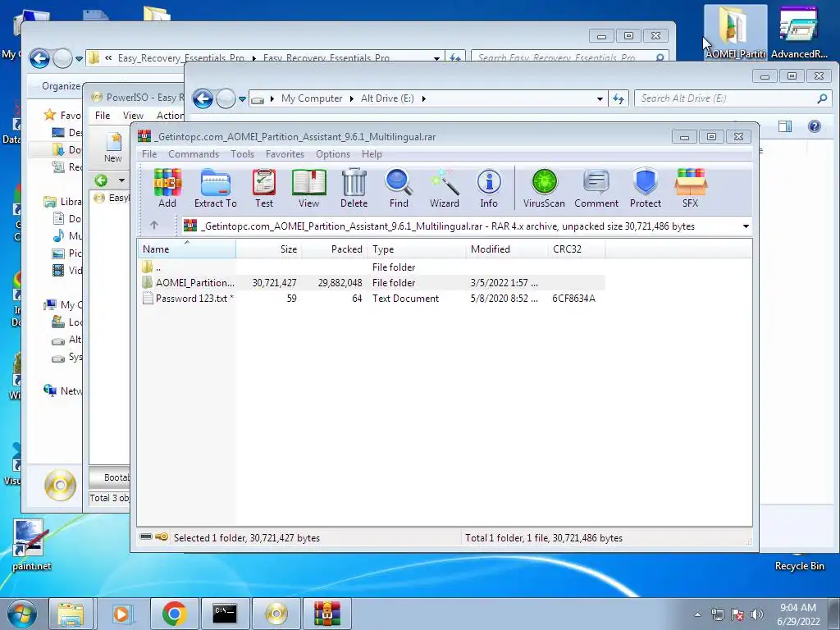Image resolution: width=840 pixels, height=630 pixels.
Task: Sort by Name column header
Action: coord(186,249)
